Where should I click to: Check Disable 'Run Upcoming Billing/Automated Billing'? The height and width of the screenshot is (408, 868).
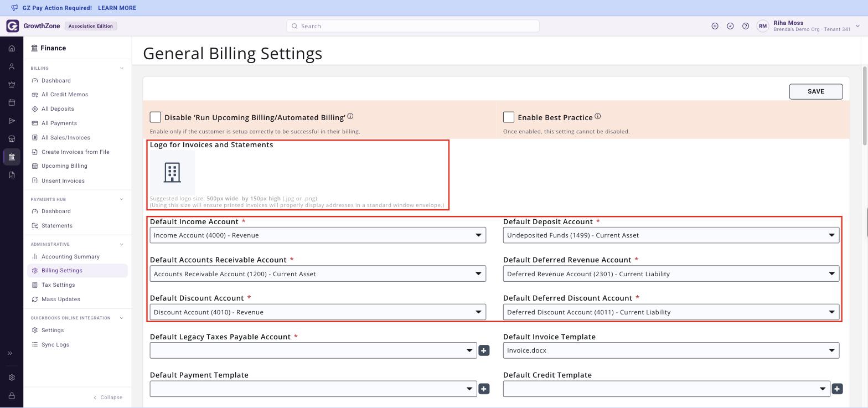[x=156, y=117]
